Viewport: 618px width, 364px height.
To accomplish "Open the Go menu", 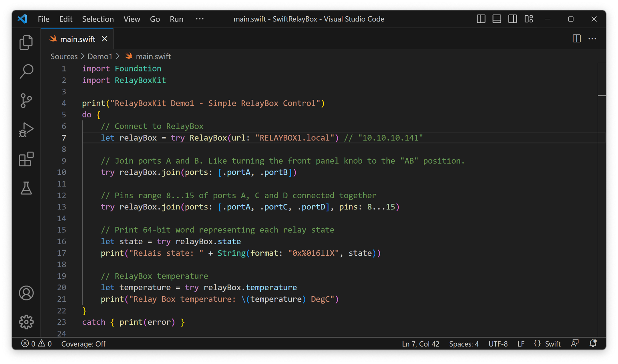I will 155,19.
